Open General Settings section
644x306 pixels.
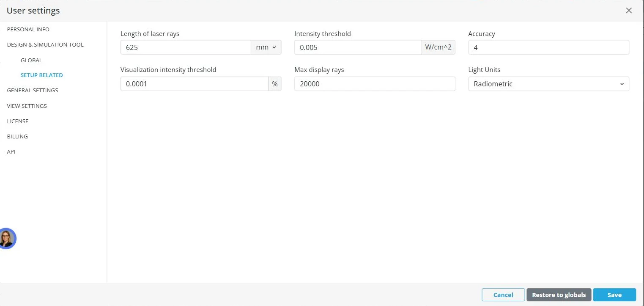[33, 90]
